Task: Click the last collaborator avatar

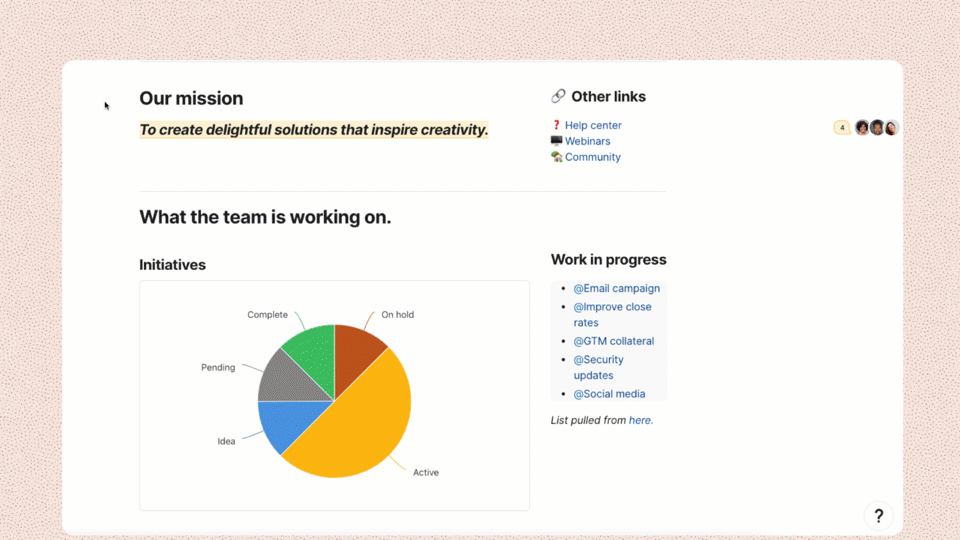Action: [891, 128]
